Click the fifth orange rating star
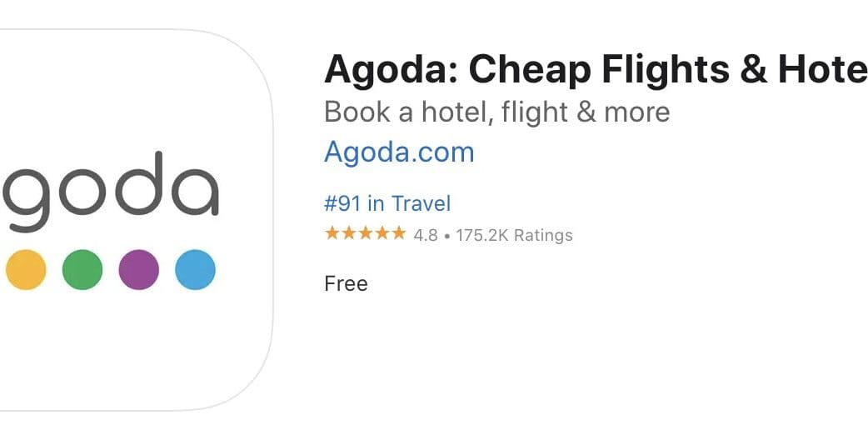The image size is (868, 440). (399, 234)
